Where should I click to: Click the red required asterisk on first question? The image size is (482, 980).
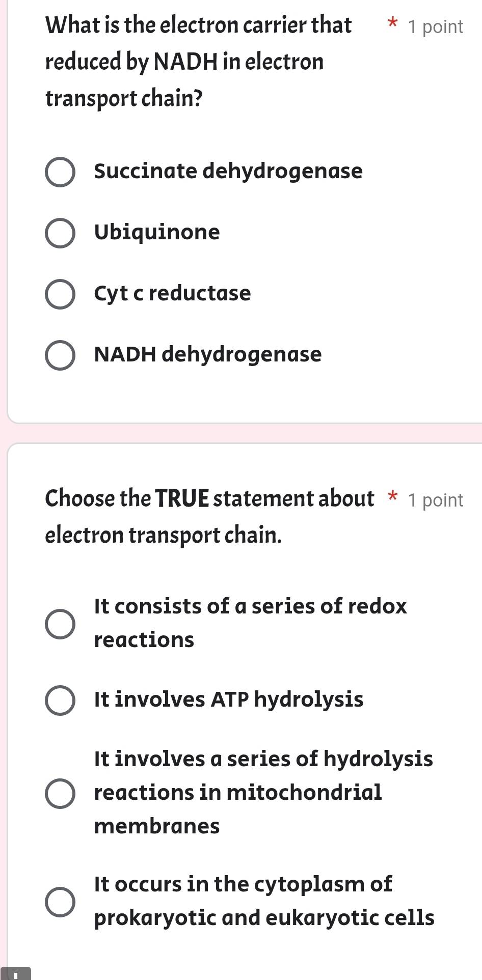click(x=391, y=24)
